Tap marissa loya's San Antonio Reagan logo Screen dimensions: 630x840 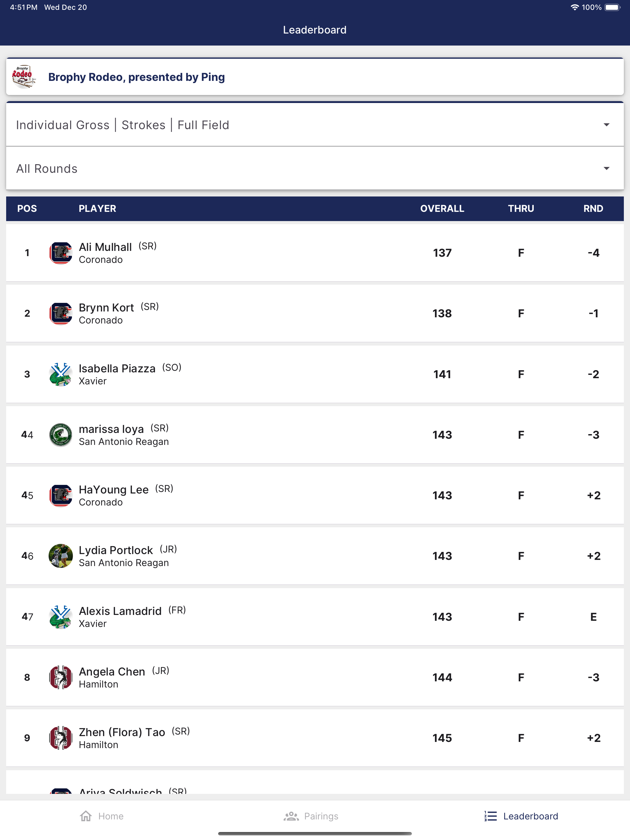61,435
